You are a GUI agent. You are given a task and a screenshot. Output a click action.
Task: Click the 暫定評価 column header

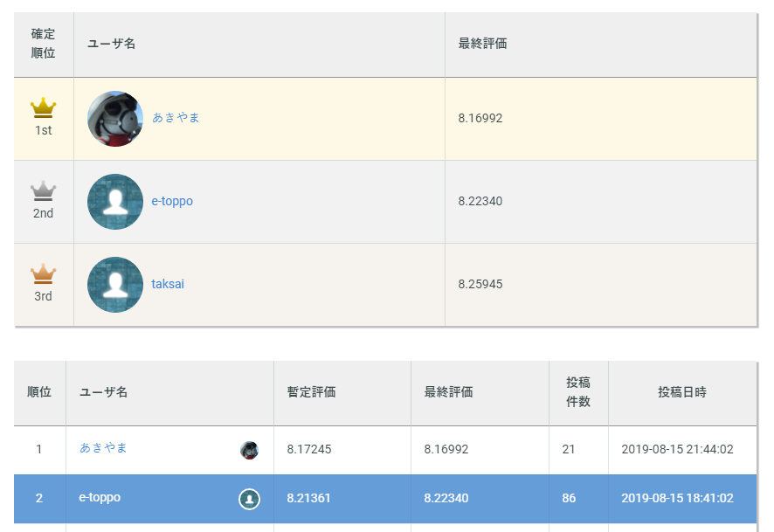[x=312, y=392]
